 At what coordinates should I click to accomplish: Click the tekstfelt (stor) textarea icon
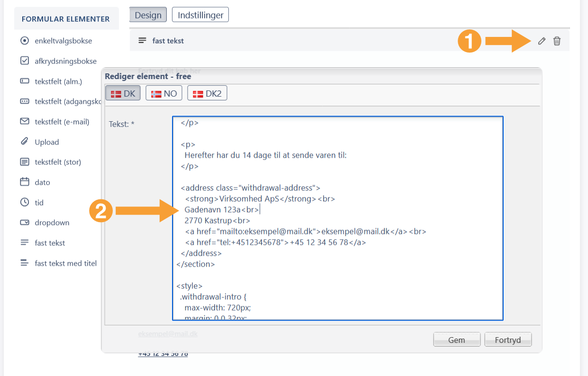point(25,162)
